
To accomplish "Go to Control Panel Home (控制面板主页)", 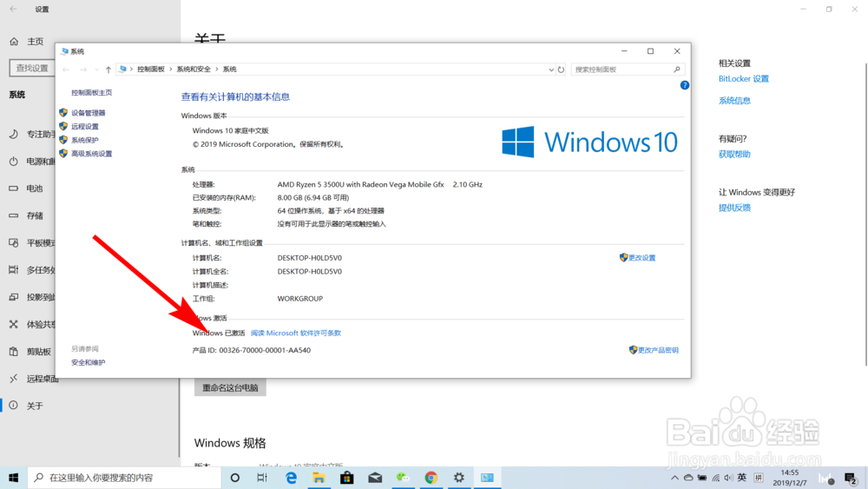I will coord(91,92).
